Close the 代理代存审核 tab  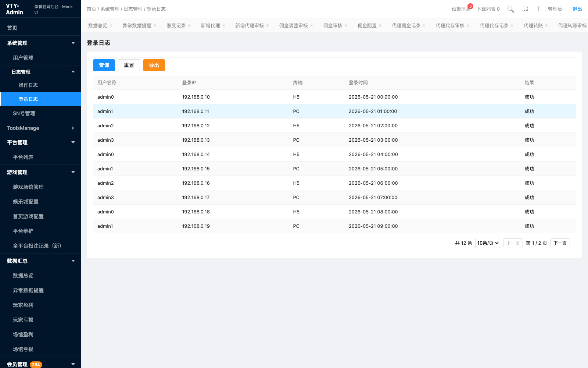coord(468,26)
